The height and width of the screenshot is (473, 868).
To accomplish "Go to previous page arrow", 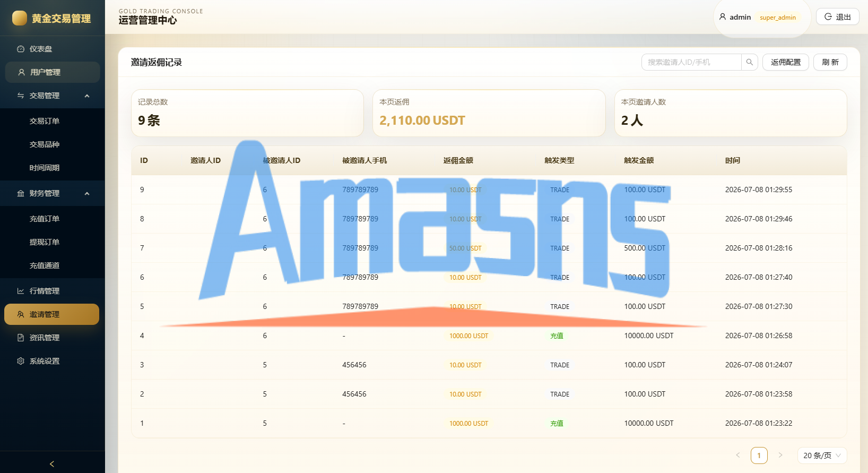I will [x=738, y=455].
